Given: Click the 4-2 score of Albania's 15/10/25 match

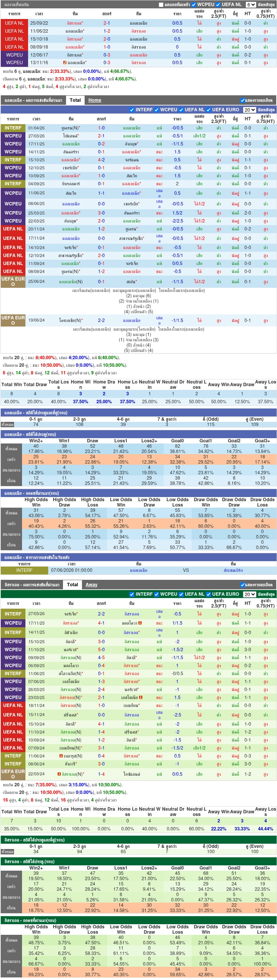Looking at the screenshot, I should [x=101, y=160].
